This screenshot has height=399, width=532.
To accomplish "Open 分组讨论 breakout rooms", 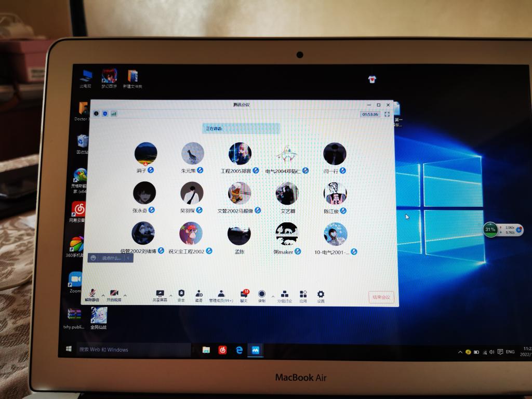I will [285, 297].
